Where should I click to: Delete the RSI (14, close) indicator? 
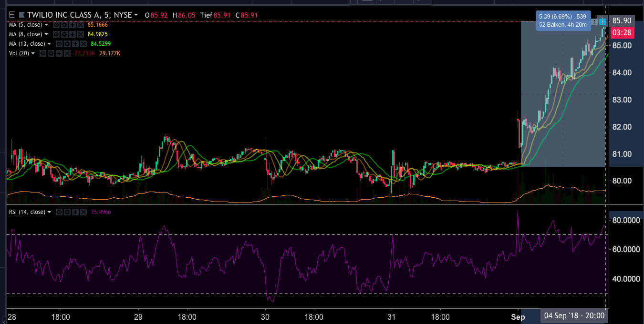click(x=84, y=212)
